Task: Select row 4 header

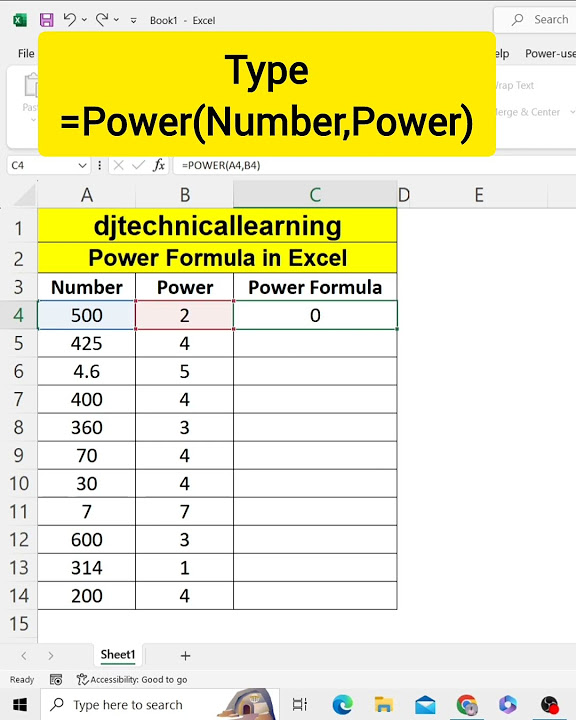Action: [18, 315]
